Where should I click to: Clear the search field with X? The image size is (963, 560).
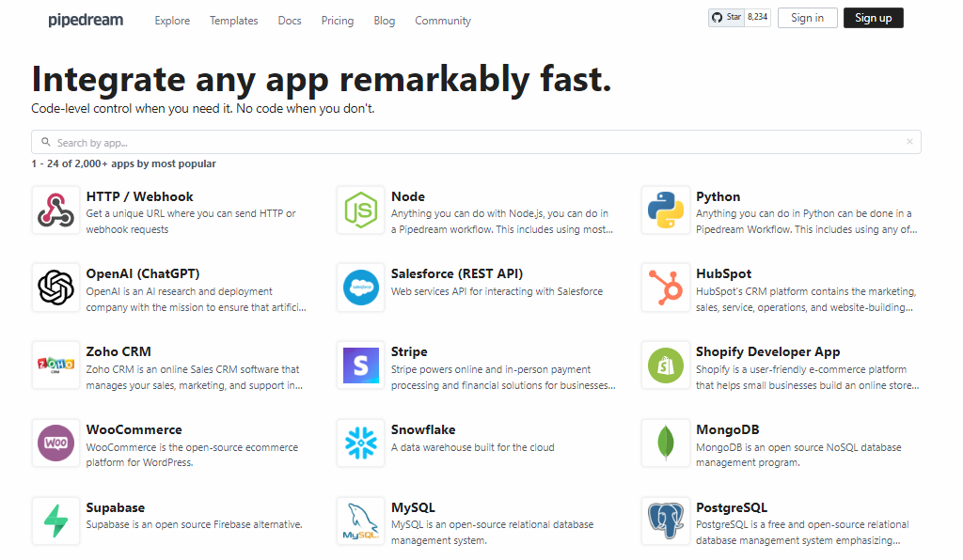click(909, 142)
